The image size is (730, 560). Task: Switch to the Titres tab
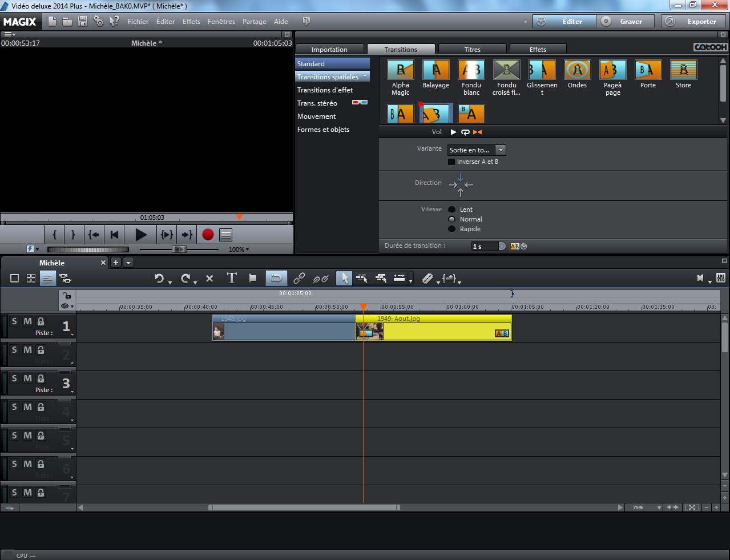[472, 50]
